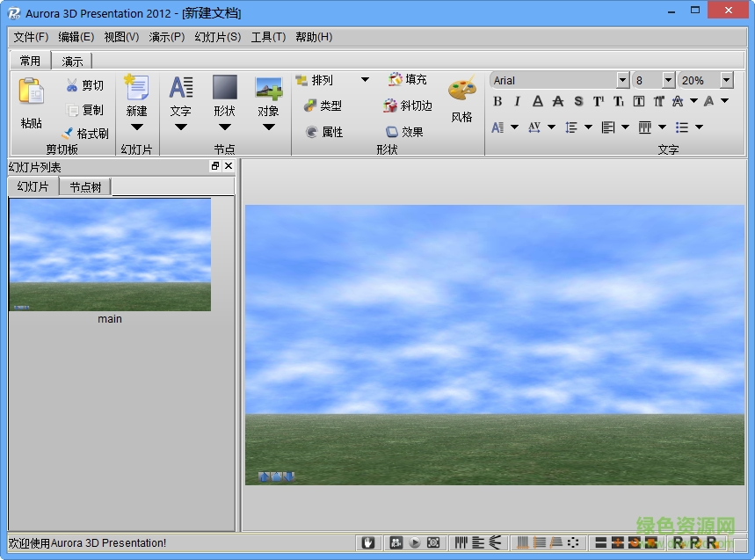755x560 pixels.
Task: Open the 工具 menu
Action: pos(268,37)
